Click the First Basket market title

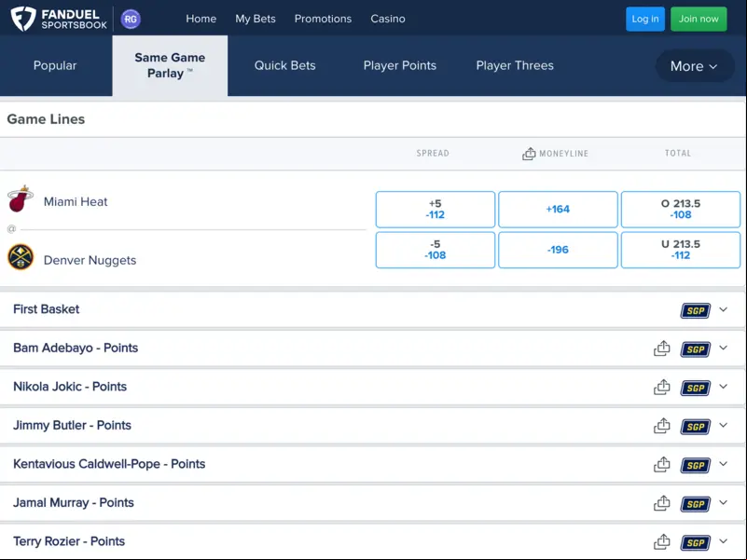click(x=47, y=309)
